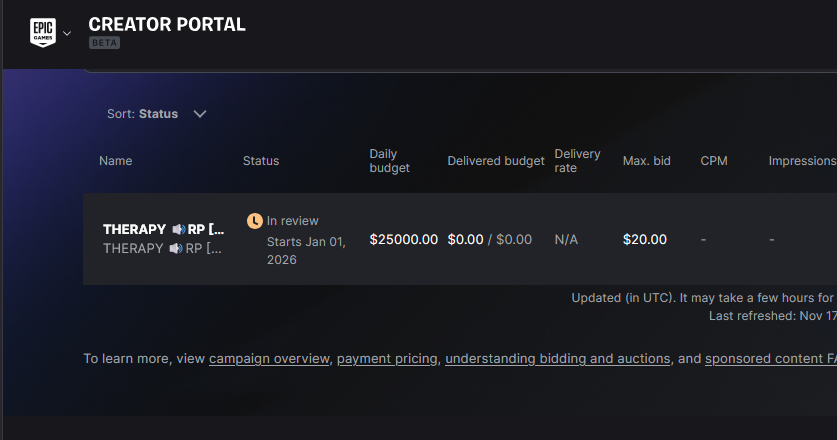Click the Max. bid column header
The image size is (837, 440).
[x=646, y=161]
